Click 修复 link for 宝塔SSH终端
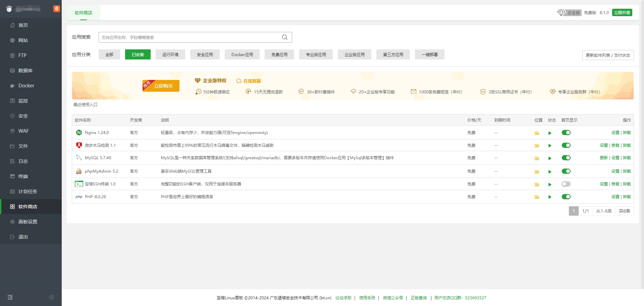The width and height of the screenshot is (644, 306). pos(615,184)
